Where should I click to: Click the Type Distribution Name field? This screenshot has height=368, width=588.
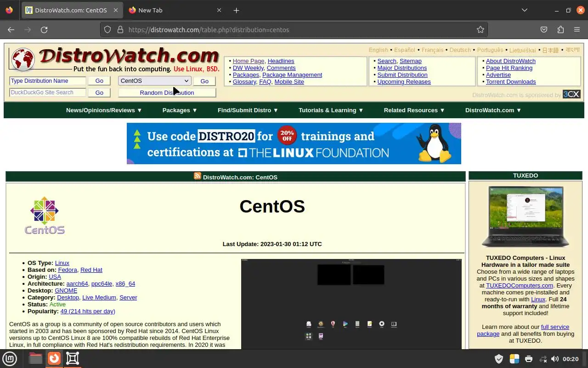click(x=47, y=80)
